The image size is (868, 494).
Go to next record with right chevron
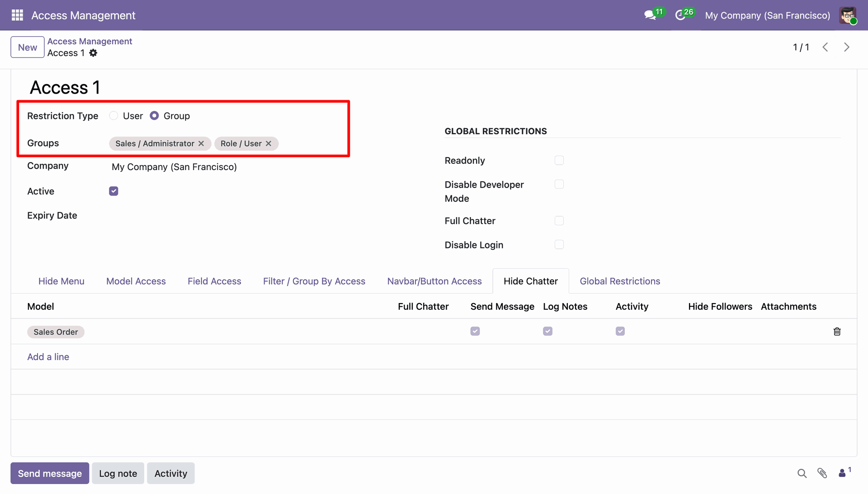[x=847, y=47]
